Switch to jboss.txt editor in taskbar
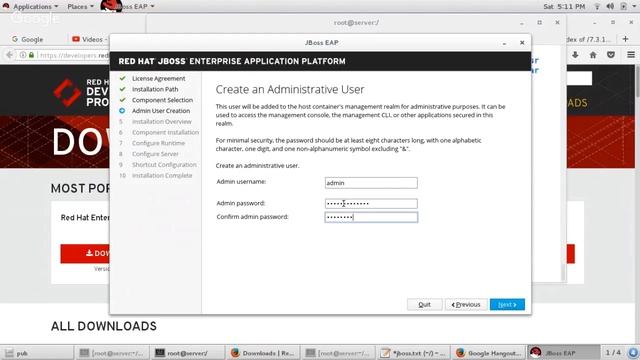Image resolution: width=640 pixels, height=360 pixels. 413,353
